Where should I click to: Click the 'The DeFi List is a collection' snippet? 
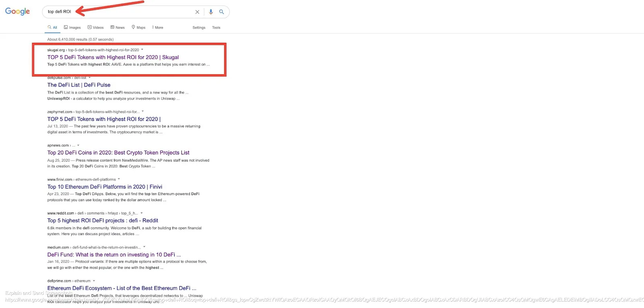tap(118, 96)
